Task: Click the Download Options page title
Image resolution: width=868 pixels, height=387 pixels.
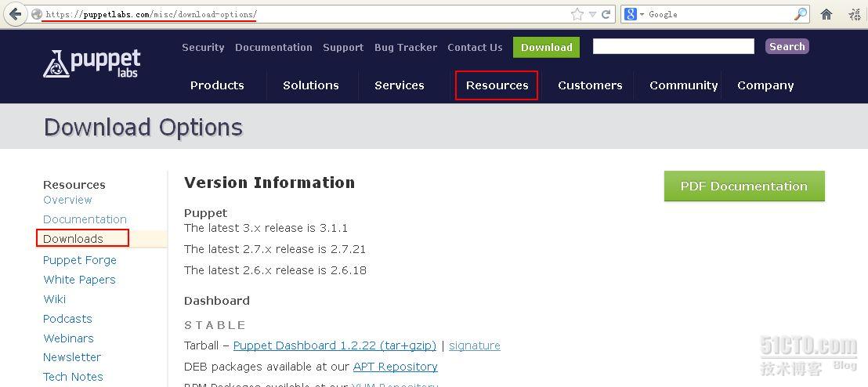Action: click(x=143, y=128)
